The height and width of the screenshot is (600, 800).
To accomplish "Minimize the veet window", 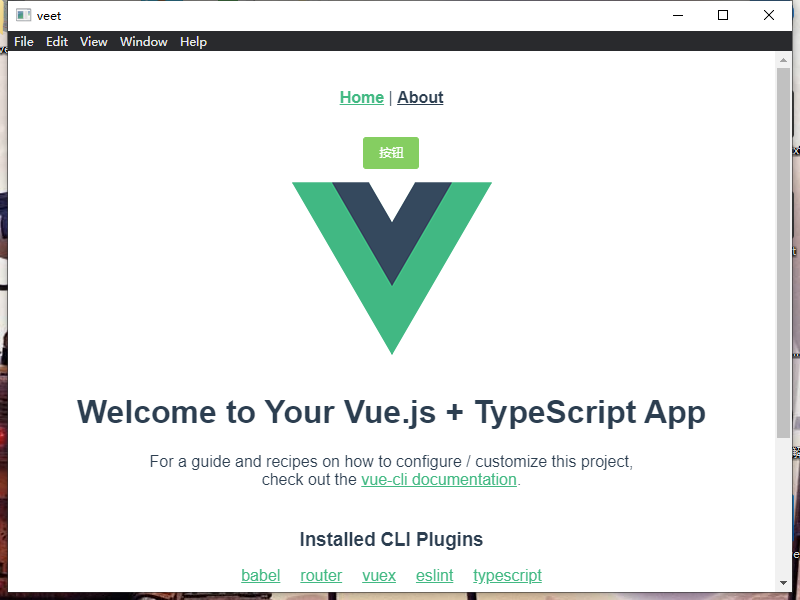I will coord(678,15).
